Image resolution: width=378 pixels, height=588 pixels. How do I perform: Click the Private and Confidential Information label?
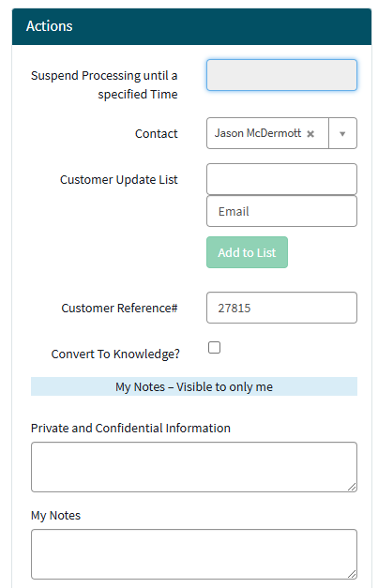(x=130, y=429)
